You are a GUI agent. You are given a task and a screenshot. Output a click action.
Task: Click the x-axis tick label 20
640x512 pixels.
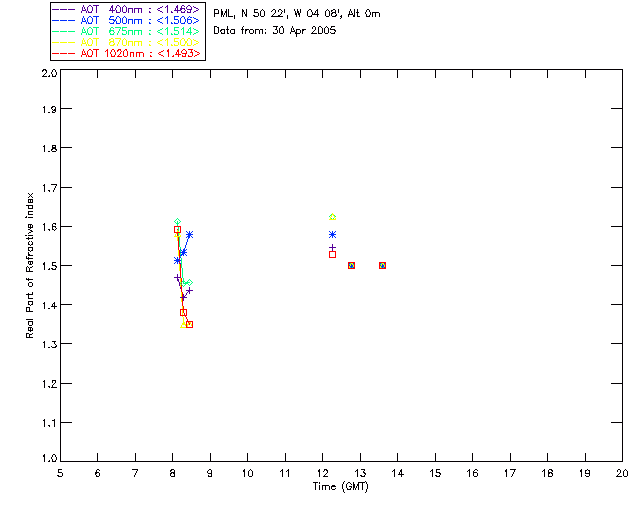click(x=622, y=473)
